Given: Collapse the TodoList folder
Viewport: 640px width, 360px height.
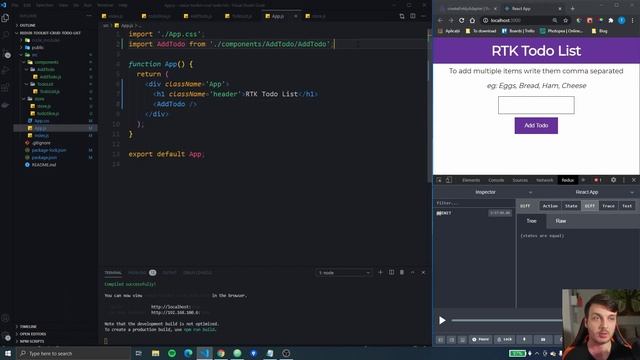Looking at the screenshot, I should (55, 84).
